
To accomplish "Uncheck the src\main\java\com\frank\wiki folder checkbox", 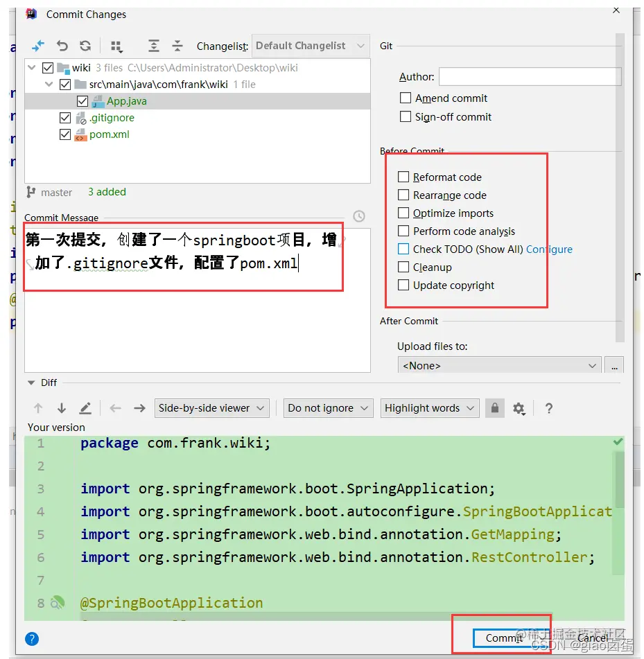I will click(x=65, y=85).
